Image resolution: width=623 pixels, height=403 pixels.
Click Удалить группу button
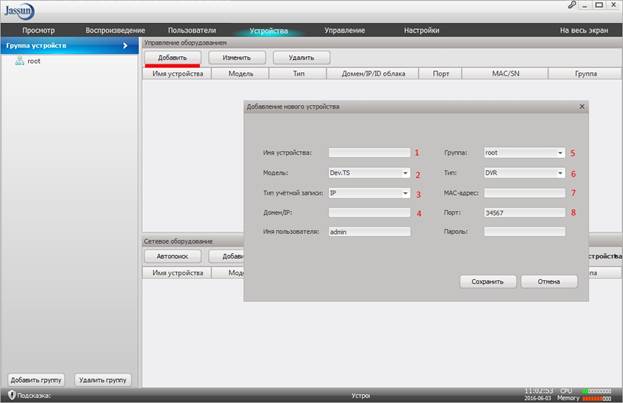103,380
